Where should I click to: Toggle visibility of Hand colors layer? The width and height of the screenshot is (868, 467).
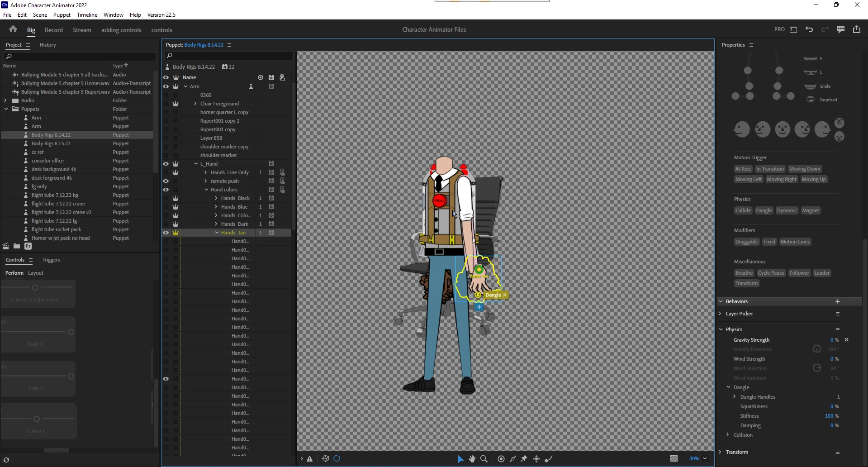click(x=166, y=190)
